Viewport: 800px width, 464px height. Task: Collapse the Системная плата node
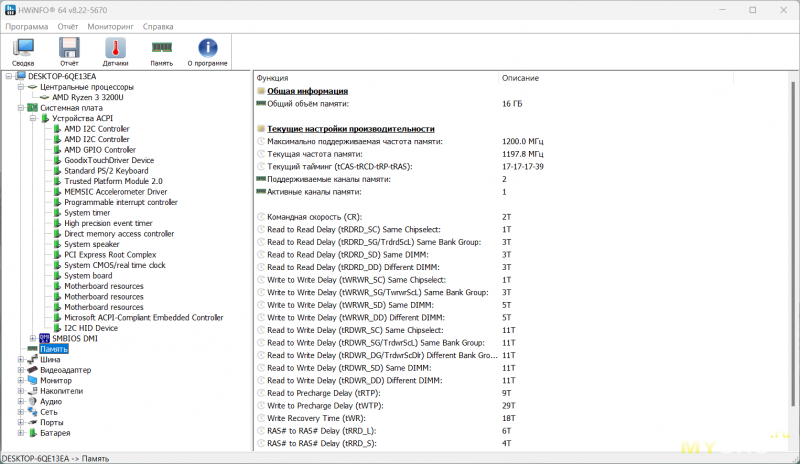[x=21, y=108]
